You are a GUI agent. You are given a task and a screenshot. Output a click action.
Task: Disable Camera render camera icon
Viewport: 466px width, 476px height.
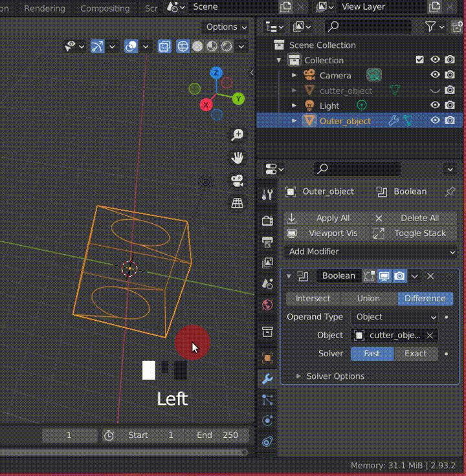[x=450, y=74]
